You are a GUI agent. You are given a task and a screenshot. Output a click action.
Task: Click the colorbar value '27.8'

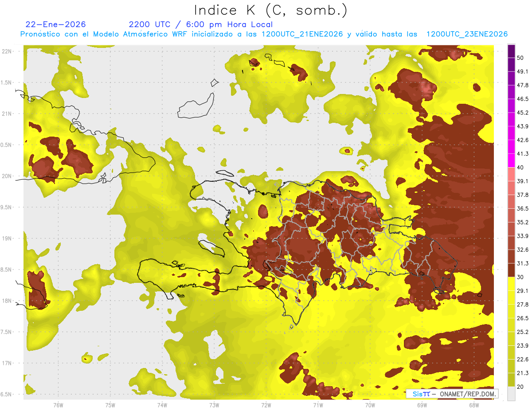click(x=523, y=304)
